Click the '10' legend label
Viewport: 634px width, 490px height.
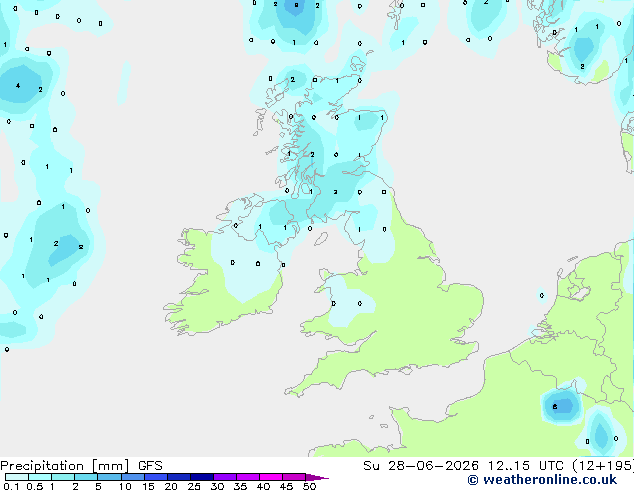tap(125, 486)
